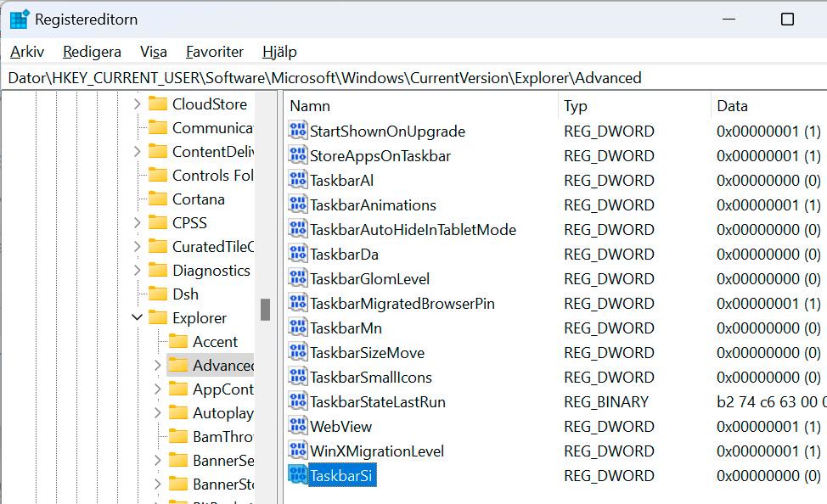Expand the CloudStore key
This screenshot has width=827, height=504.
tap(138, 104)
